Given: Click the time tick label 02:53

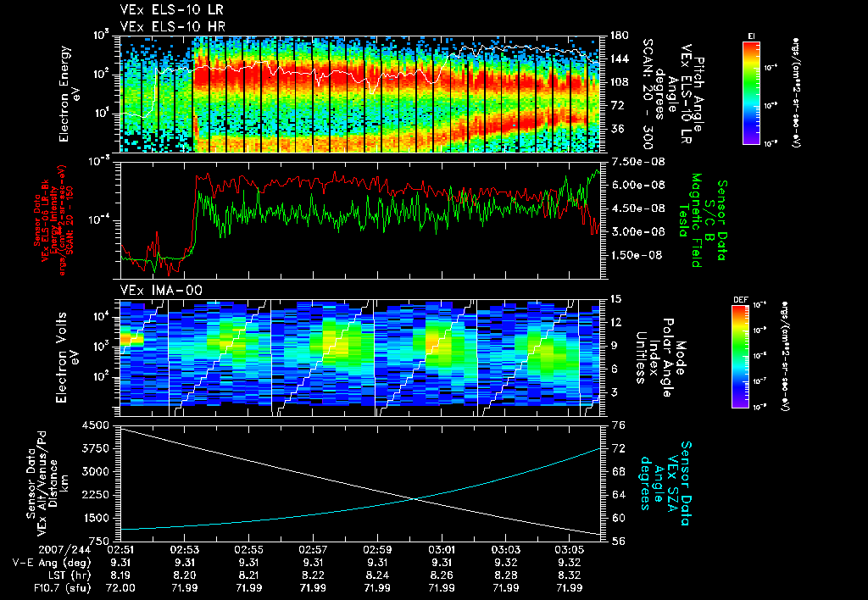Looking at the screenshot, I should coord(184,550).
